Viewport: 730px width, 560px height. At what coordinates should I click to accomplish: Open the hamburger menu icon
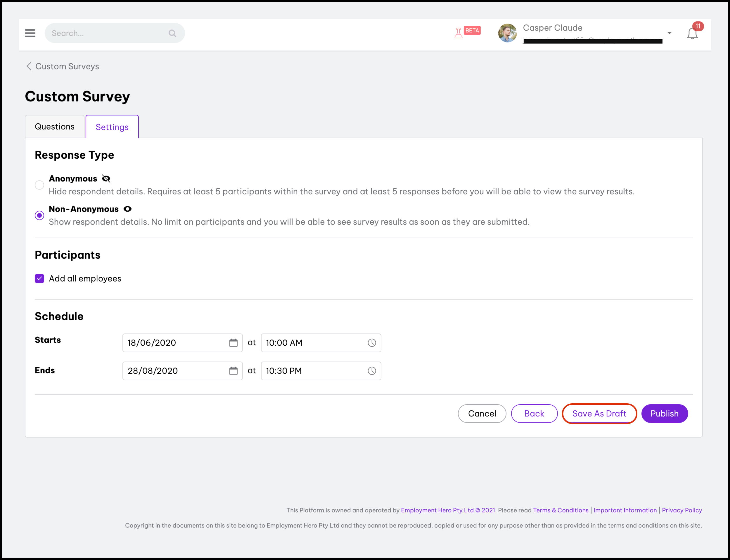coord(30,33)
